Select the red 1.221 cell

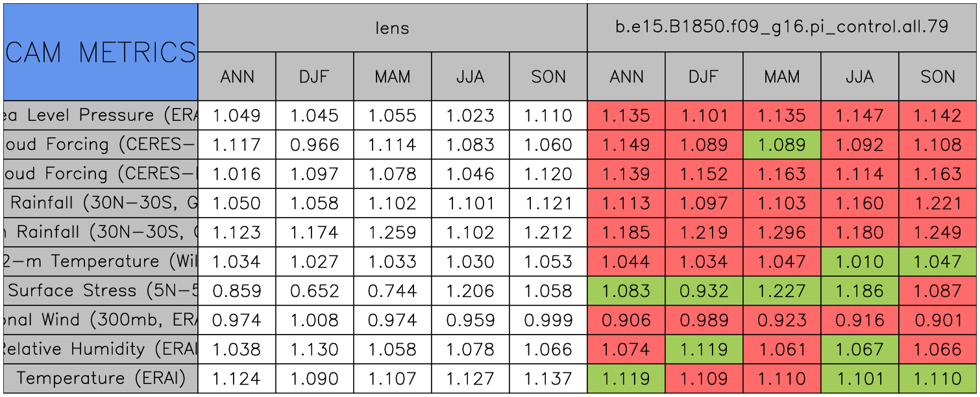(x=938, y=203)
